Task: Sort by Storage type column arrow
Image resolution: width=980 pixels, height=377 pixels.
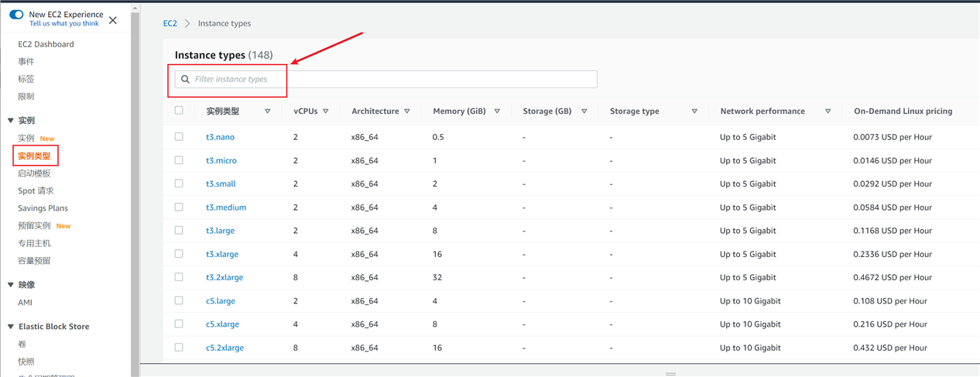Action: click(694, 111)
